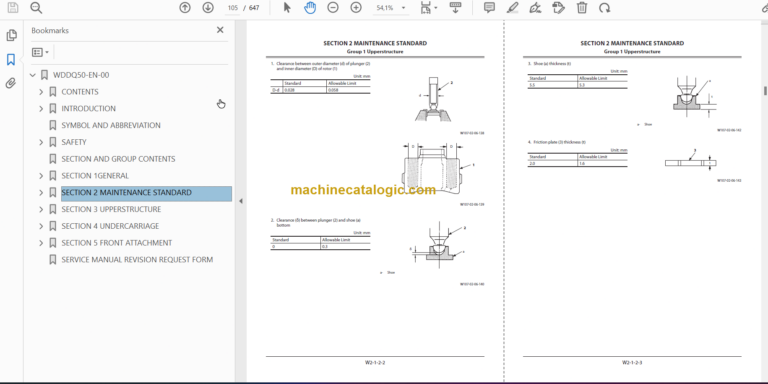Zoom in with the plus button

(356, 7)
